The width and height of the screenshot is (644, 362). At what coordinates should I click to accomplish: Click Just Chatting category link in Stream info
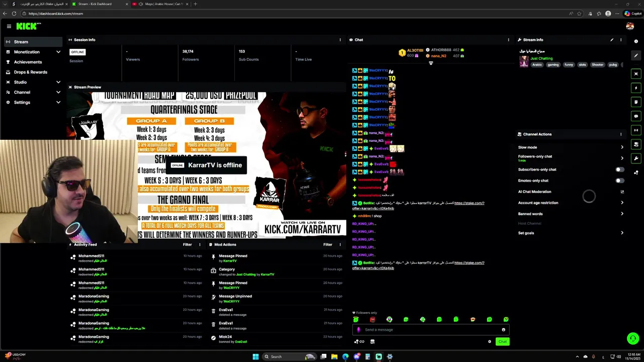pos(541,58)
